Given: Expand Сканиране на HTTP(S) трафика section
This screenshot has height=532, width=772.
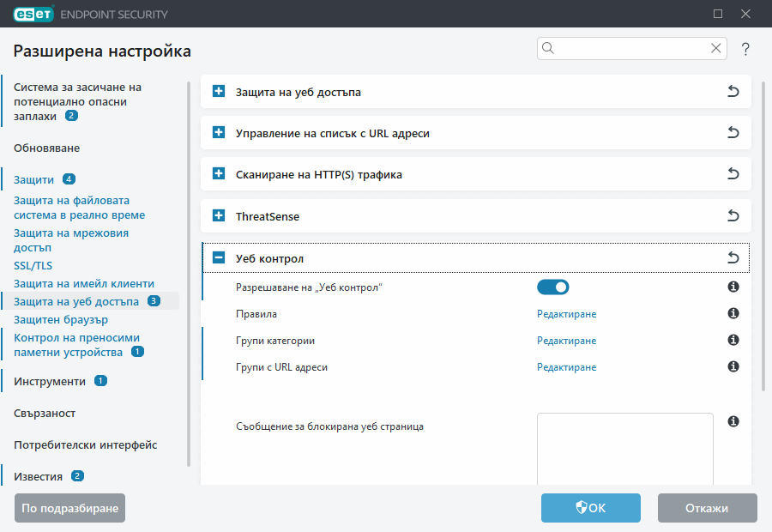Looking at the screenshot, I should coord(219,174).
